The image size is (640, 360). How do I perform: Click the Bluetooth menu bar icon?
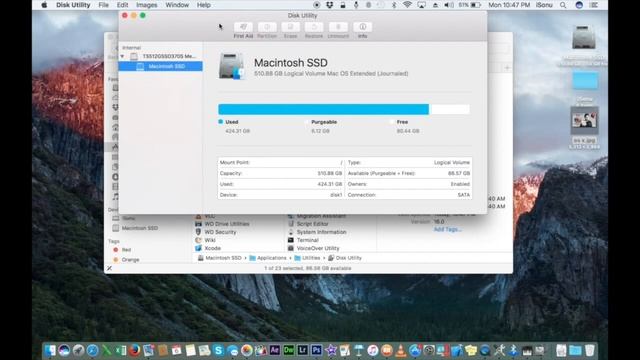click(x=394, y=5)
